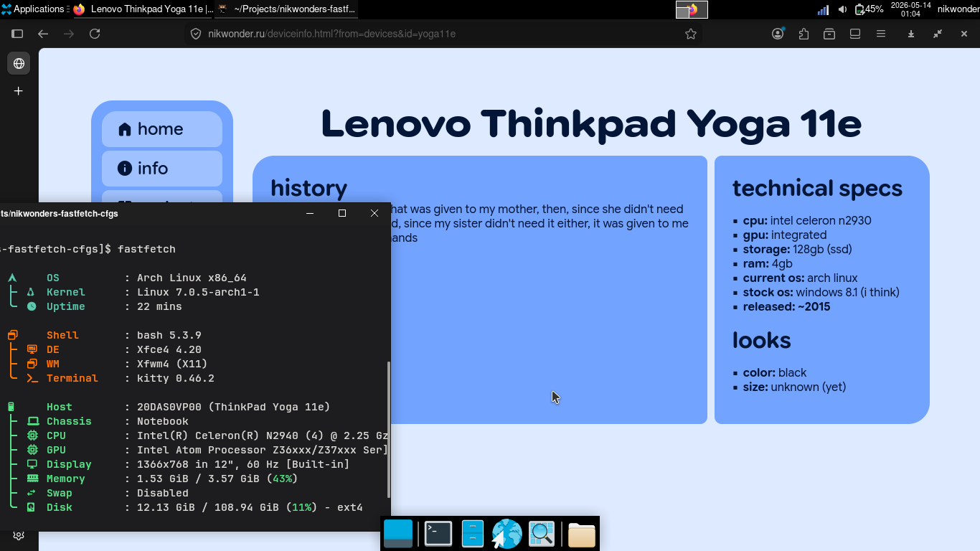Click the size: unknown (yet) entry
This screenshot has height=551, width=980.
(795, 387)
